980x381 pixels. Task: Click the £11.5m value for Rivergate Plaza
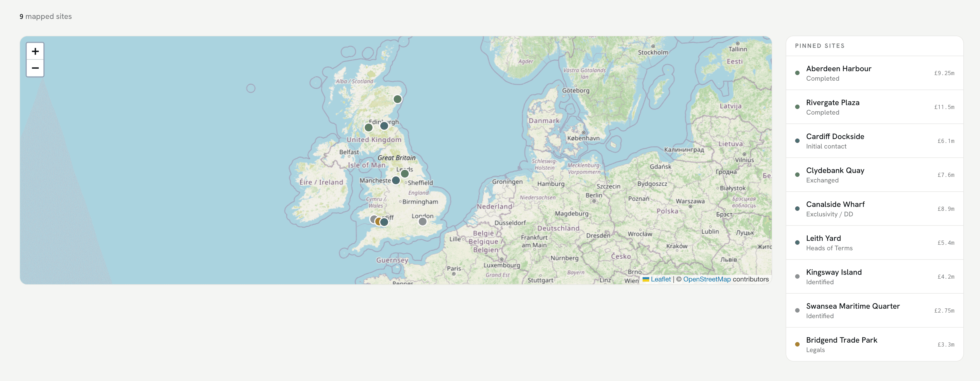pyautogui.click(x=944, y=107)
